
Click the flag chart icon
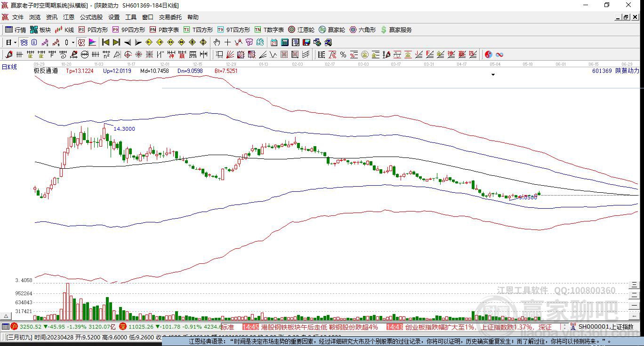coord(92,42)
